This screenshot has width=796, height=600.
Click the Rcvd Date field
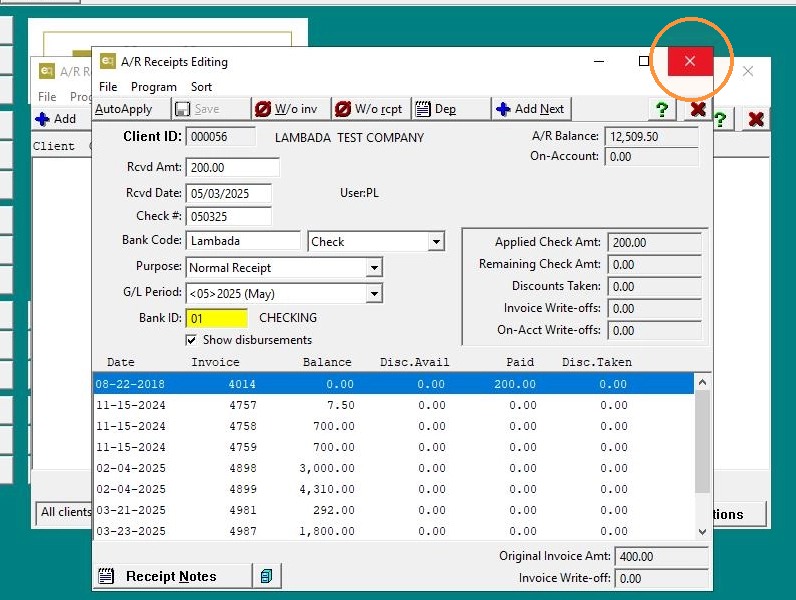tap(228, 193)
